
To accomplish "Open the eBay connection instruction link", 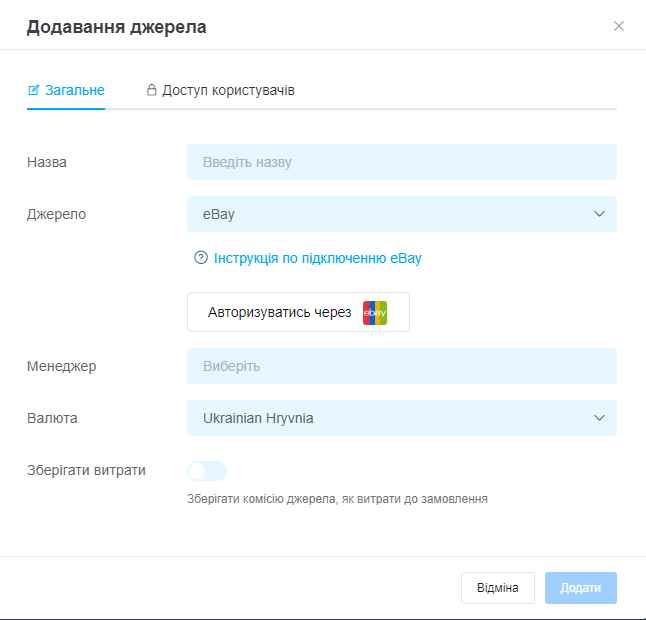I will click(317, 258).
